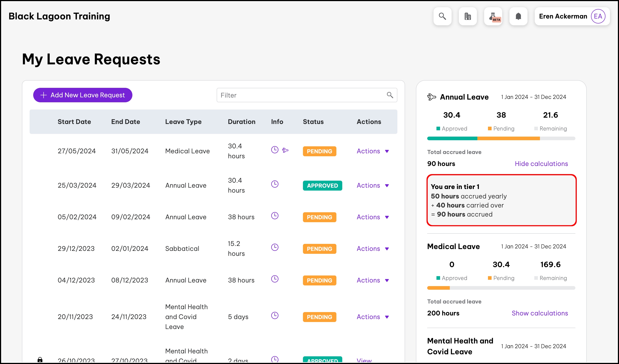Click the Status column header

point(313,122)
